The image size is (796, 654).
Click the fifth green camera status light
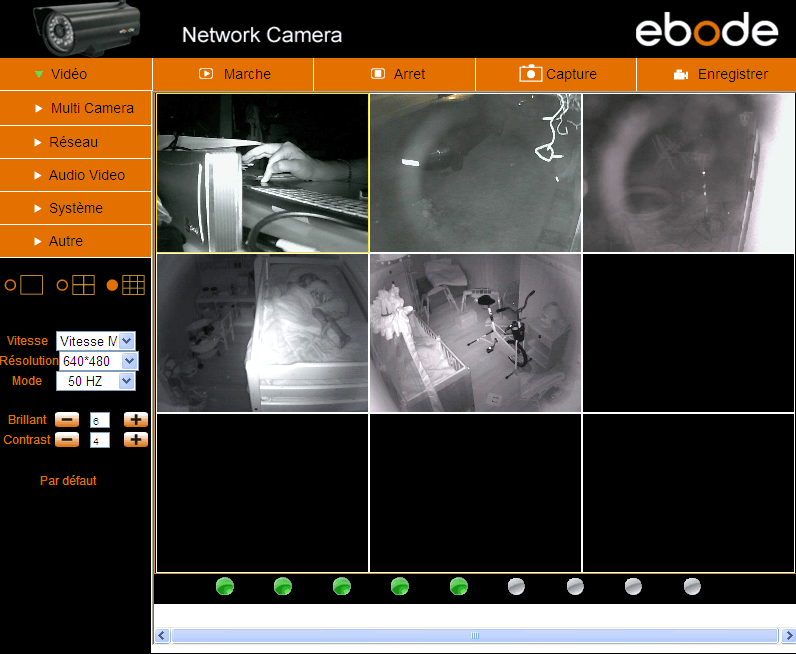[459, 586]
